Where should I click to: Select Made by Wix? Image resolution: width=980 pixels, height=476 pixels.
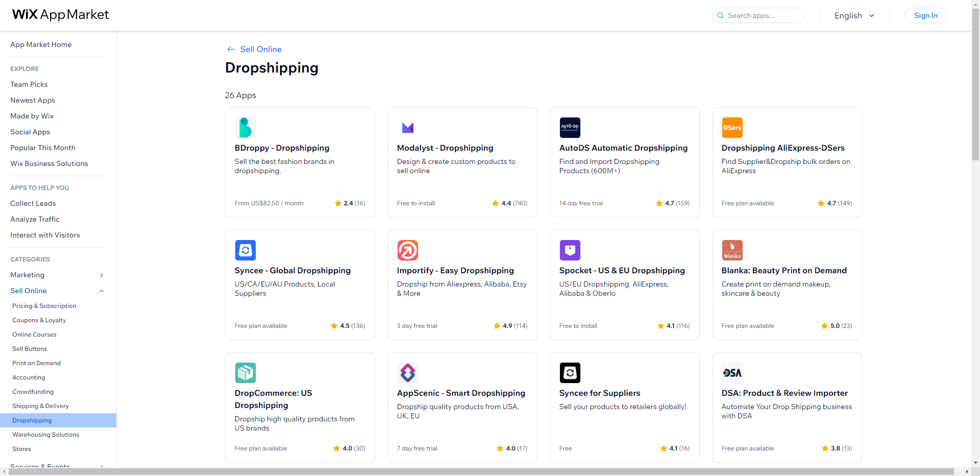[32, 116]
